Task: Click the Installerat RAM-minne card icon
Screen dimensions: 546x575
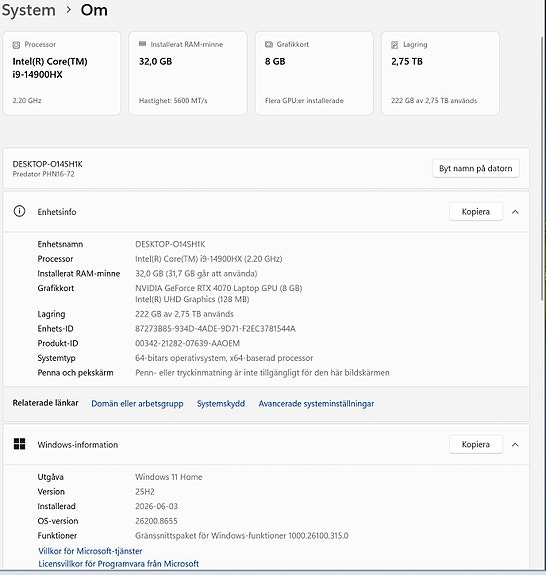Action: 142,44
